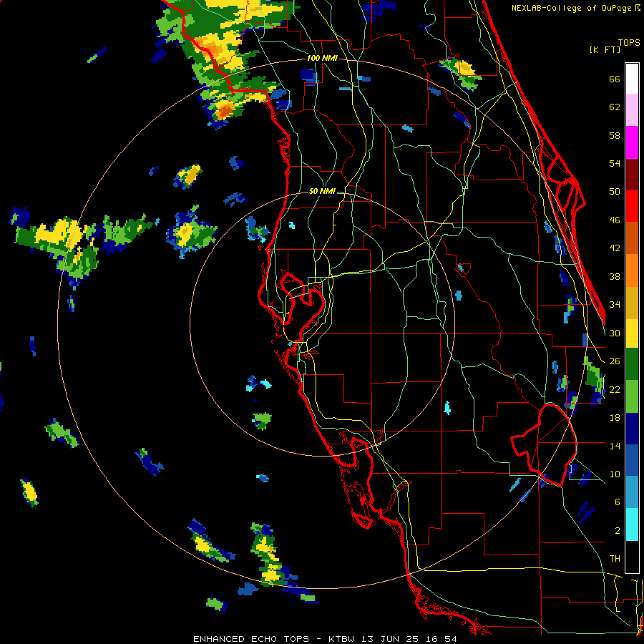This screenshot has height=644, width=644.
Task: Click the 50 NMI range ring label
Action: click(x=321, y=191)
